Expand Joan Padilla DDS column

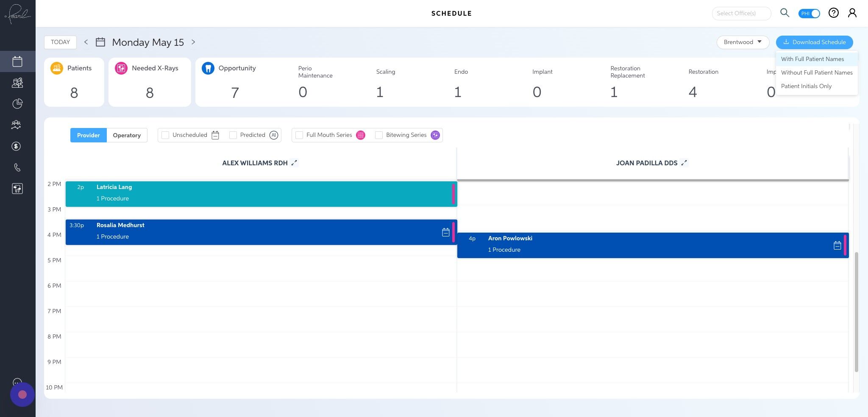[x=684, y=163]
